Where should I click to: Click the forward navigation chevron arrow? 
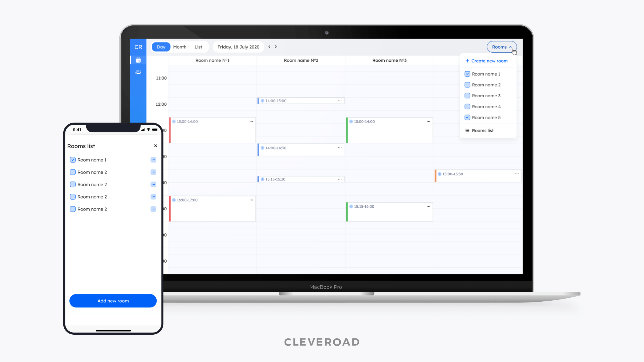coord(275,47)
